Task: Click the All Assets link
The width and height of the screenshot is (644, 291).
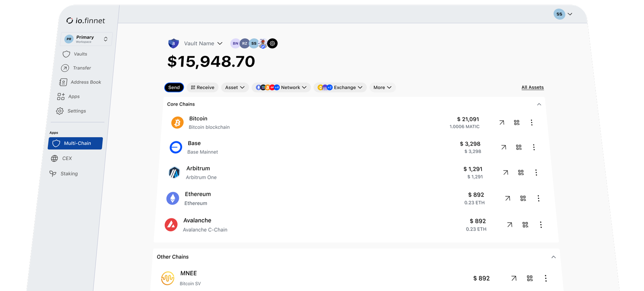Action: [532, 88]
